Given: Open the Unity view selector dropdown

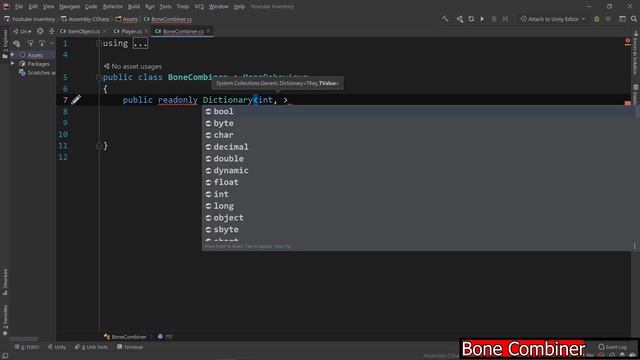Looking at the screenshot, I should point(22,31).
